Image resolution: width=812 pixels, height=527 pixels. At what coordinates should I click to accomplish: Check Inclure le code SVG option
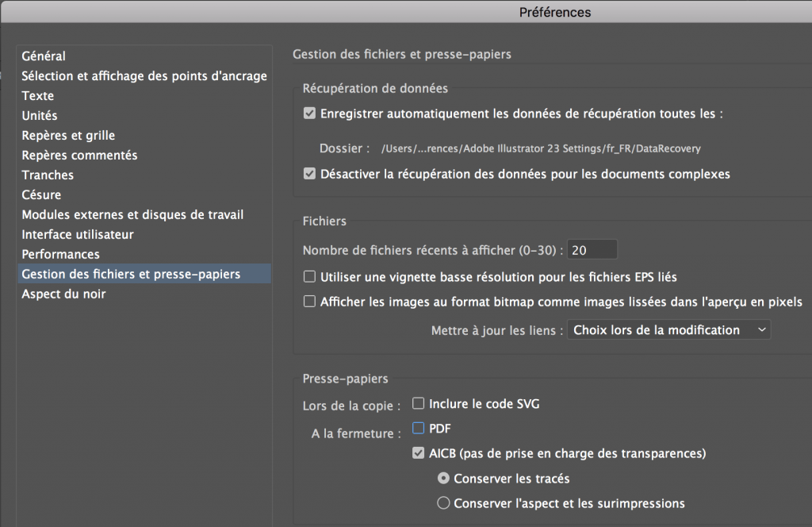pos(419,404)
